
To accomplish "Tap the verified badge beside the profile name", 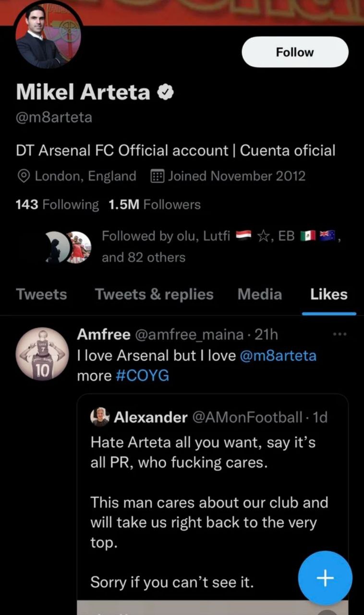I will point(166,92).
